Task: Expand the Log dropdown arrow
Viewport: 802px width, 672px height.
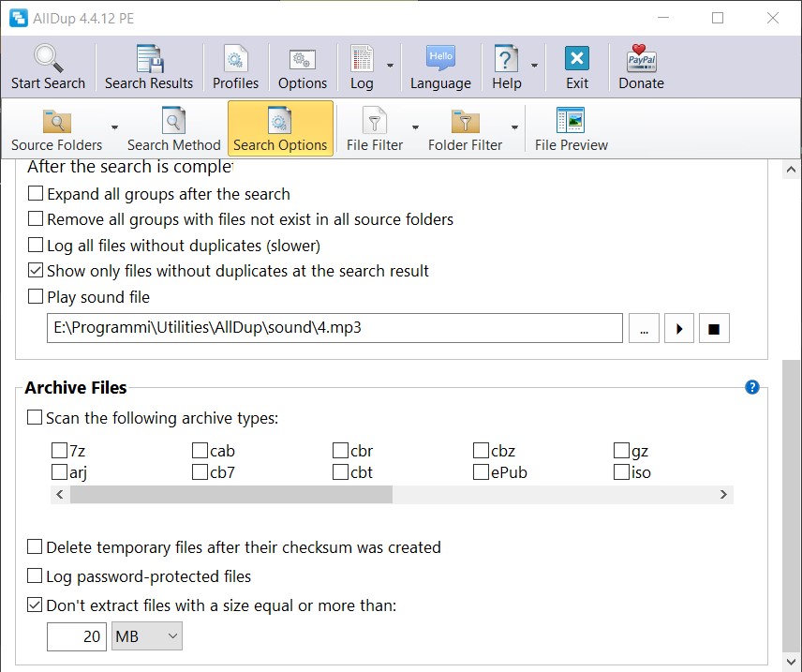Action: point(391,66)
